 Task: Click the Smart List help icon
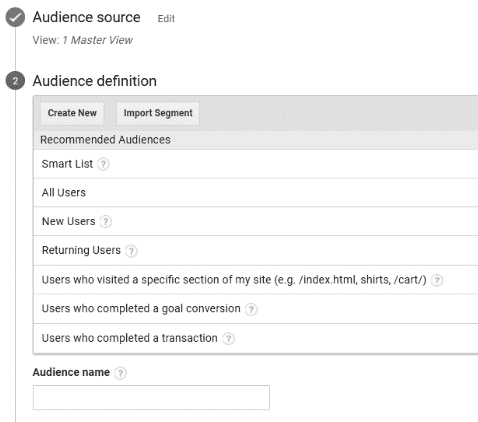(103, 164)
